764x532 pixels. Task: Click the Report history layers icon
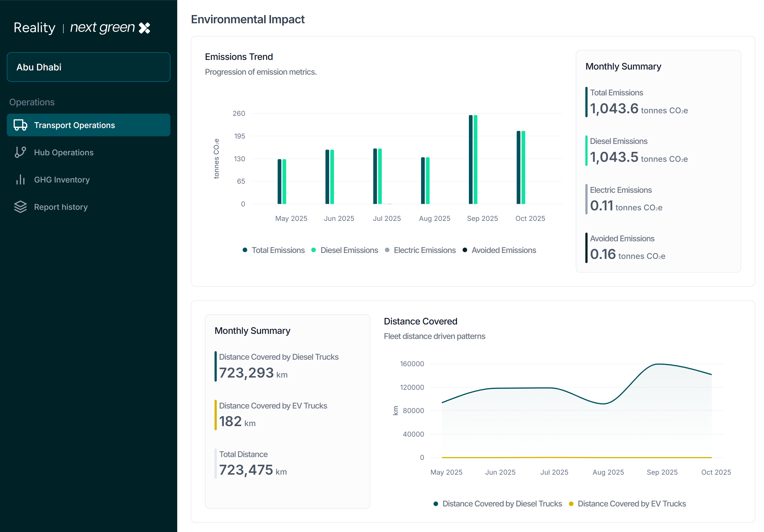[20, 207]
